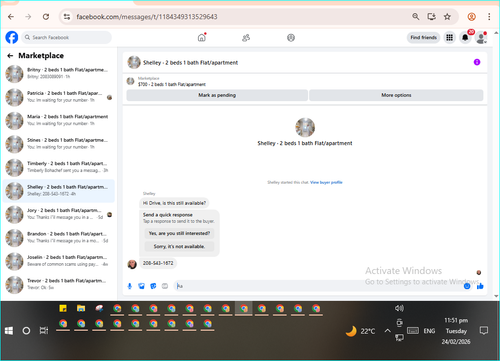Click the 208-543-1672 message bubble
The height and width of the screenshot is (361, 500).
point(158,263)
